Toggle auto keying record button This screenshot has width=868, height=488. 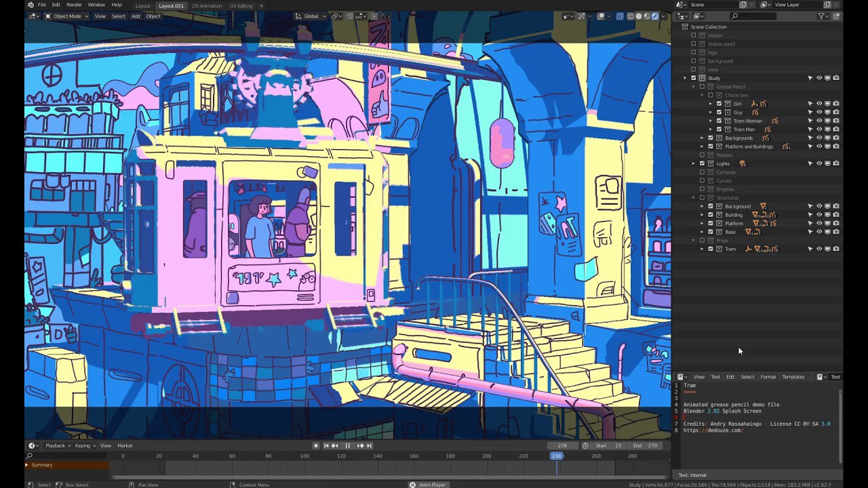[x=316, y=445]
